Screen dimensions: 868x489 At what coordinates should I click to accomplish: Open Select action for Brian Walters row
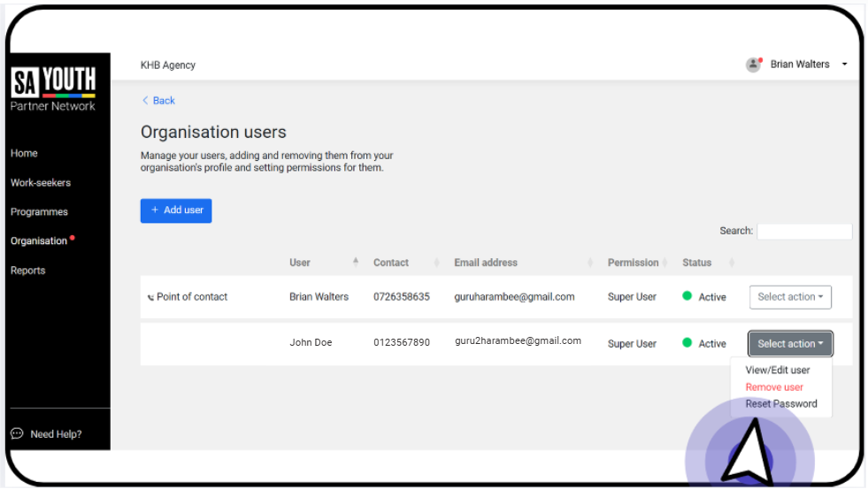tap(790, 297)
